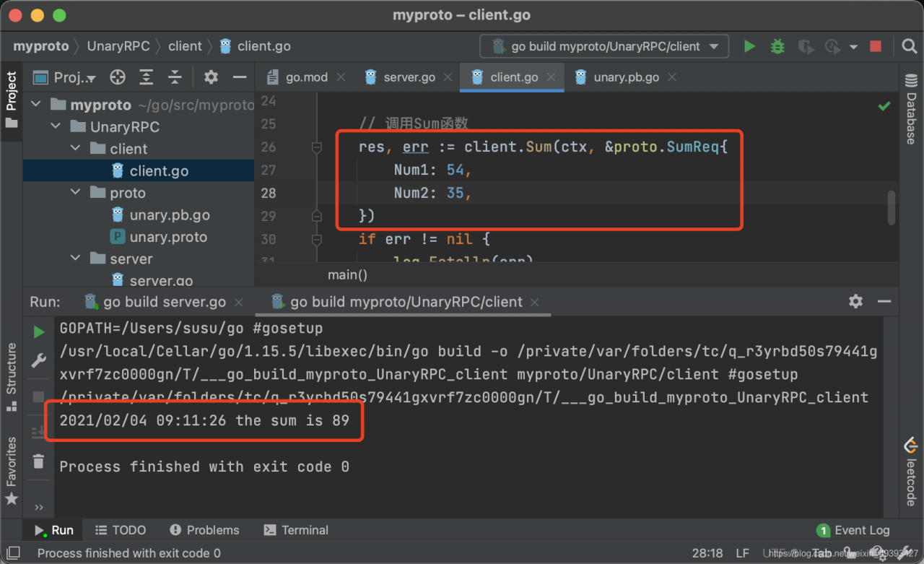This screenshot has width=924, height=564.
Task: Switch to go.mod editor tab
Action: pyautogui.click(x=306, y=77)
